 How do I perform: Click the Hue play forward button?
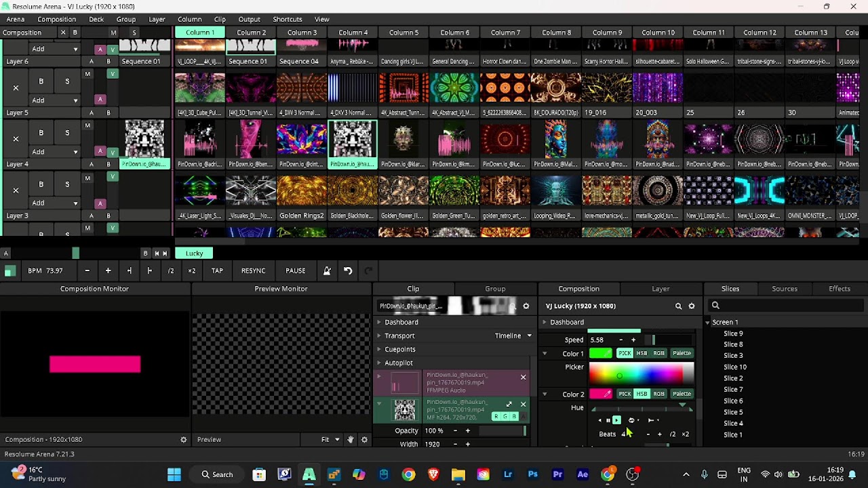click(616, 420)
